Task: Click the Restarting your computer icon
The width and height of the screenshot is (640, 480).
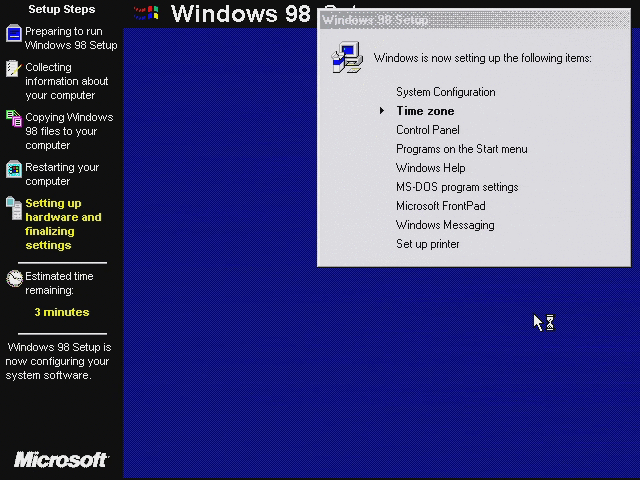Action: coord(14,169)
